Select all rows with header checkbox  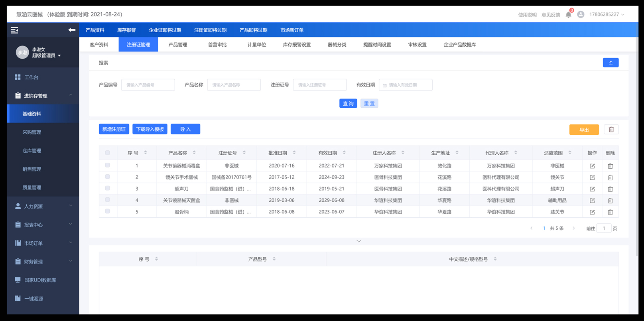point(108,153)
